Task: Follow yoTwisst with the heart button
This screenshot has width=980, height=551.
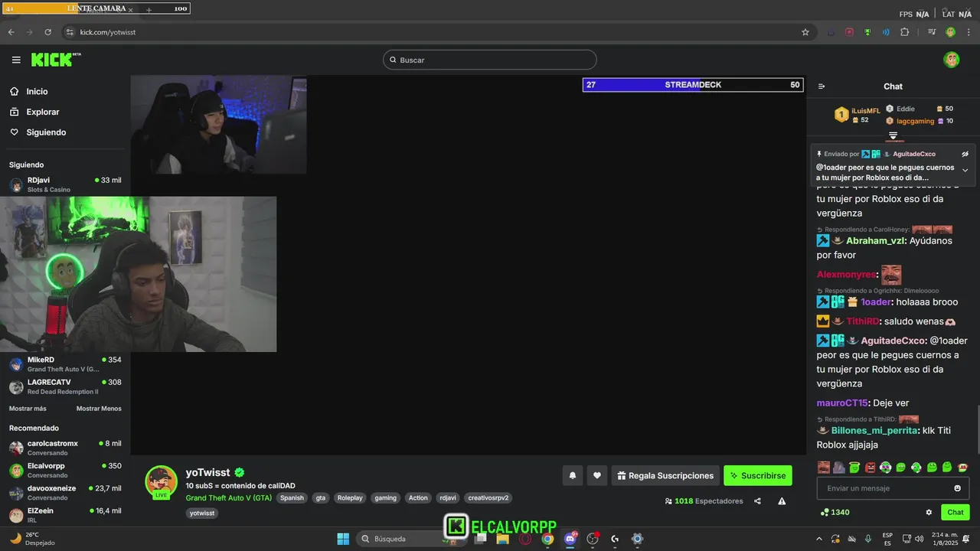Action: 597,475
